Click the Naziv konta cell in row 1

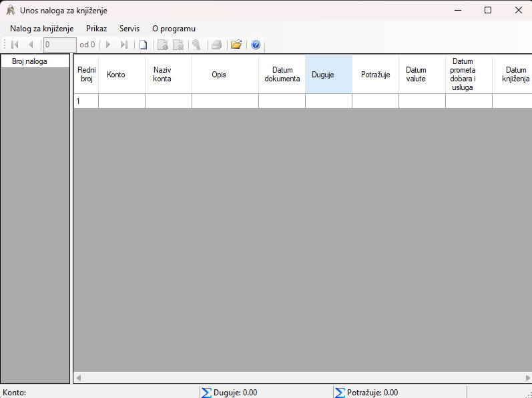tap(169, 101)
